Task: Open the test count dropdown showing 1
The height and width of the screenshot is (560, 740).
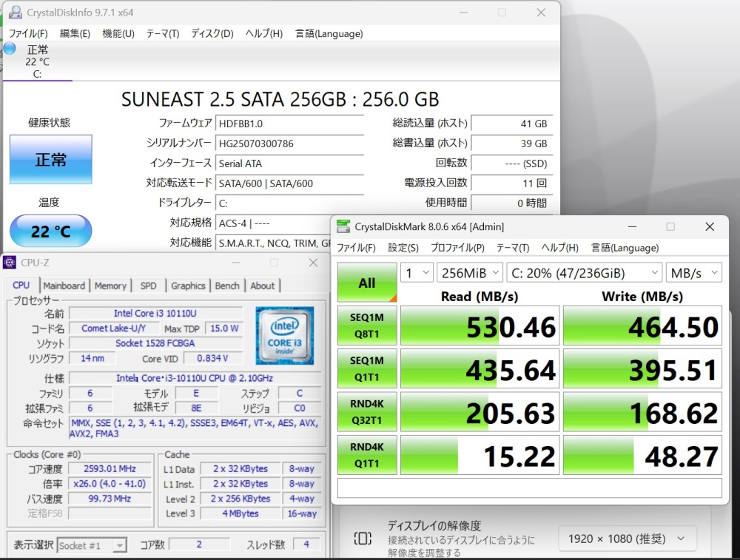Action: click(x=417, y=273)
